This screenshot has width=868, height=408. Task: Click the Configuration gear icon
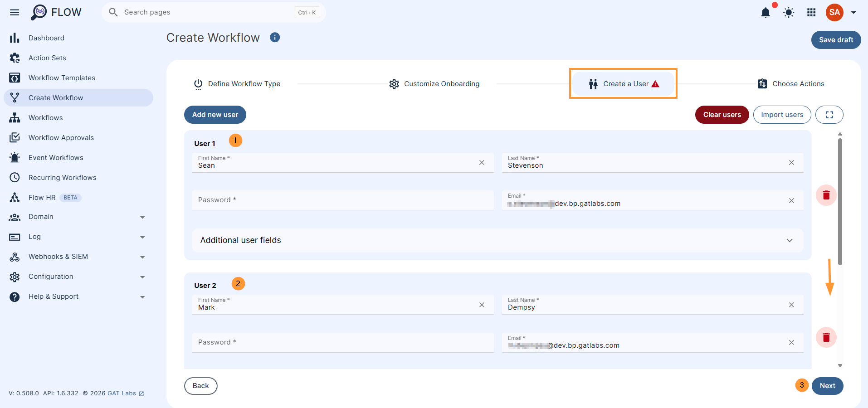(15, 277)
